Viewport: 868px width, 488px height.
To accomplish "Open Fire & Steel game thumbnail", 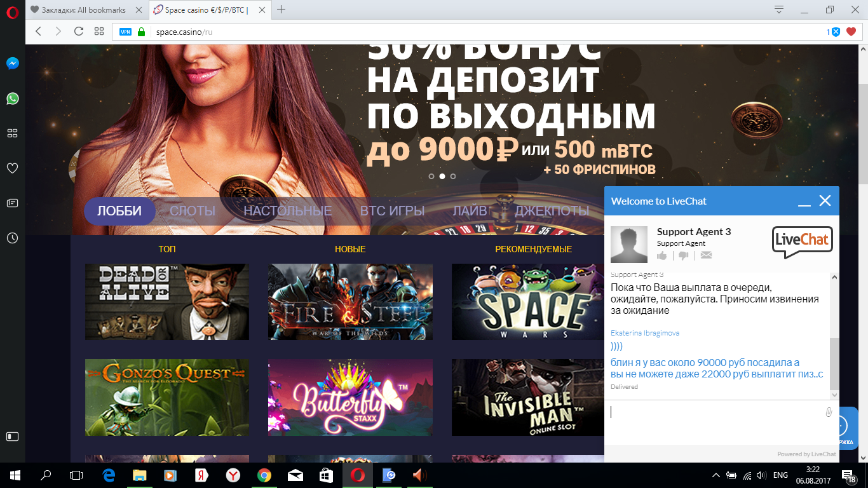I will pyautogui.click(x=350, y=302).
